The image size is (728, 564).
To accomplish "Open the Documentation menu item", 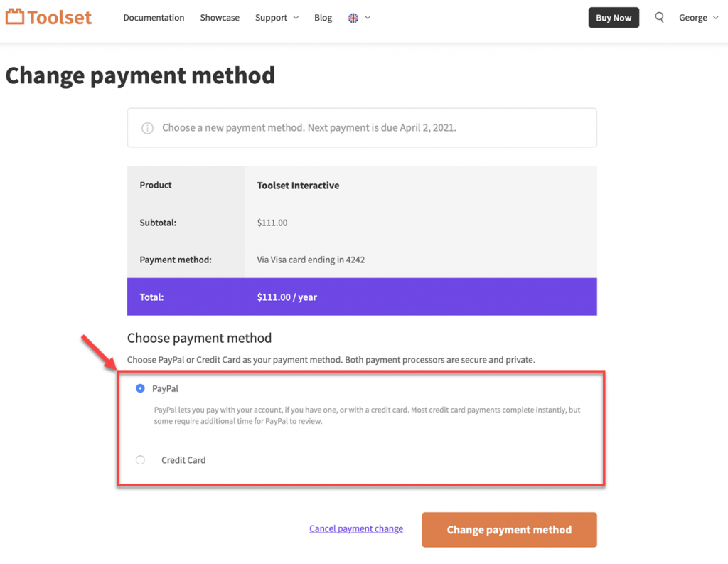I will pyautogui.click(x=154, y=17).
